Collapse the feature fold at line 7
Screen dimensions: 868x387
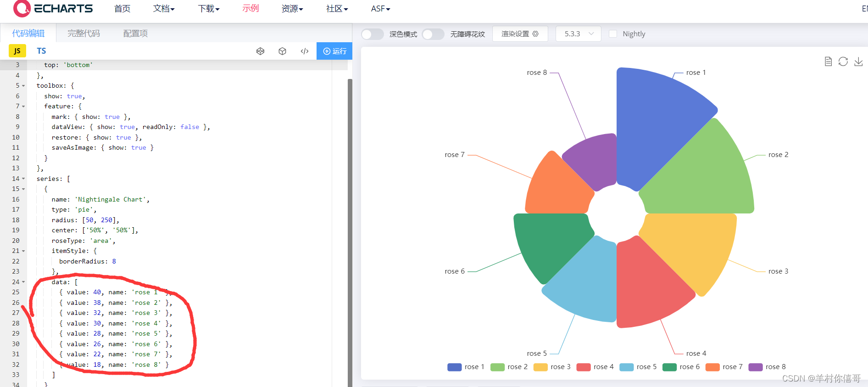point(23,107)
